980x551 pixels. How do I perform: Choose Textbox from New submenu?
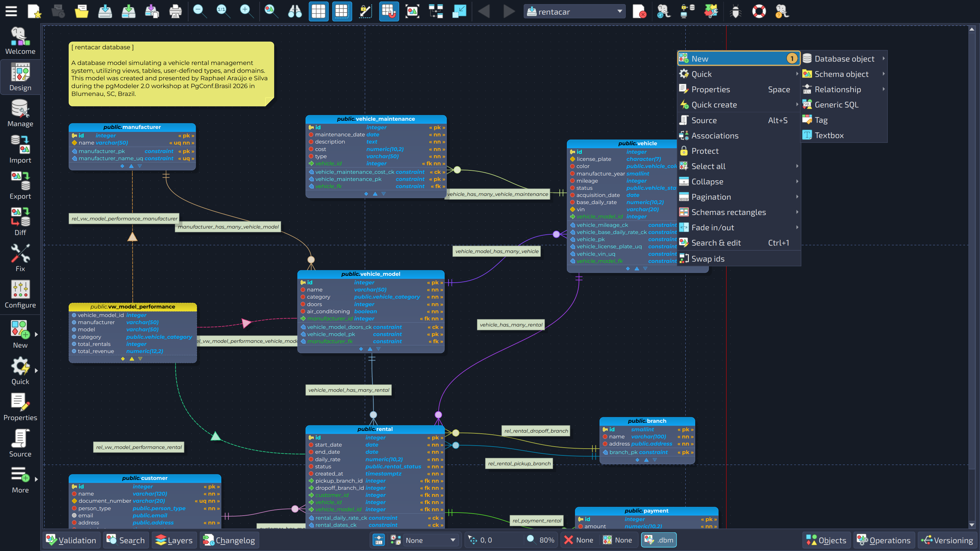[x=845, y=135]
